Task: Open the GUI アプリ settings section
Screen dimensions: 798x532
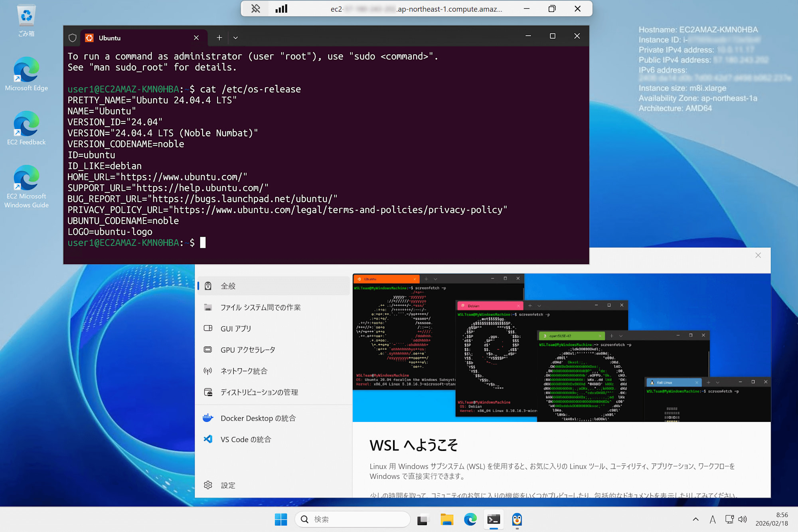Action: (236, 328)
